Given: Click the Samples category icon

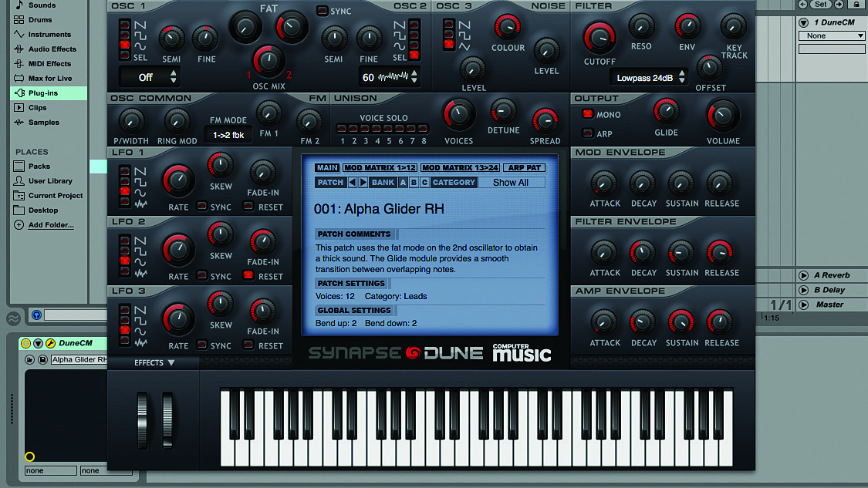Looking at the screenshot, I should point(19,123).
